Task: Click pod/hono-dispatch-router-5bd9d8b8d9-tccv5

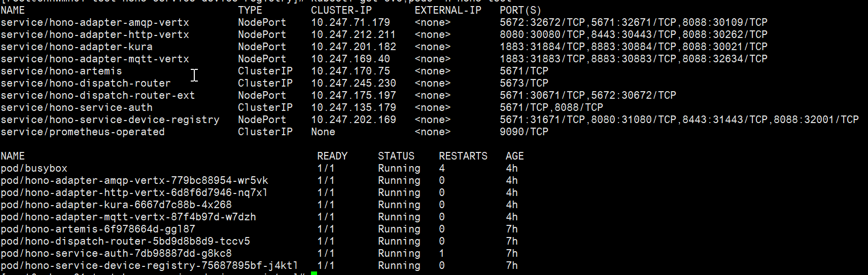Action: pyautogui.click(x=125, y=242)
